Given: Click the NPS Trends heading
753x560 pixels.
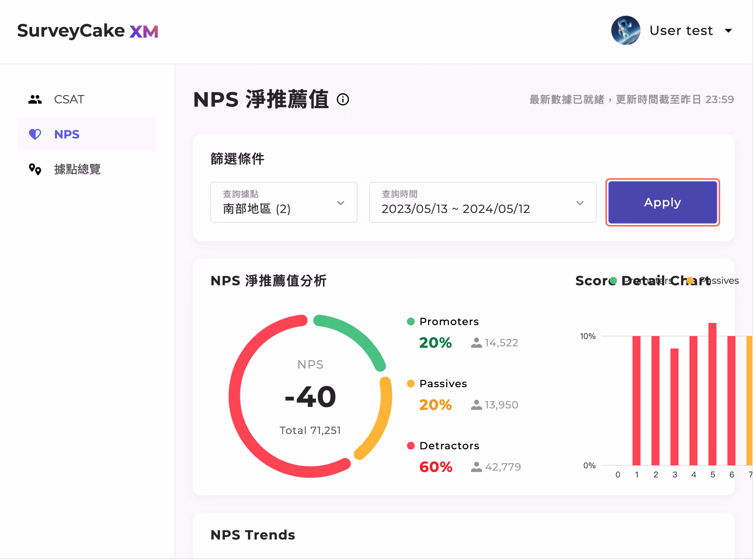Looking at the screenshot, I should point(253,535).
